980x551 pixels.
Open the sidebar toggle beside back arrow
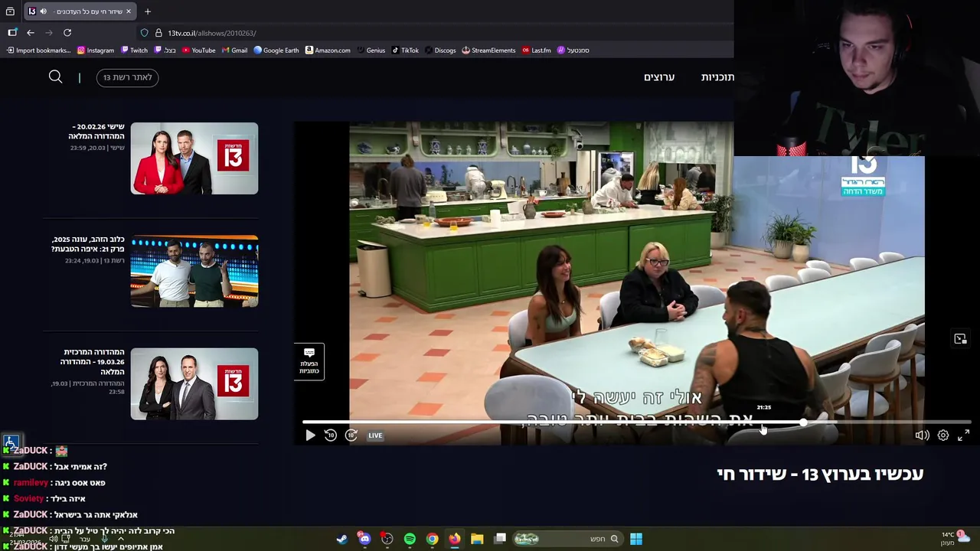point(12,33)
